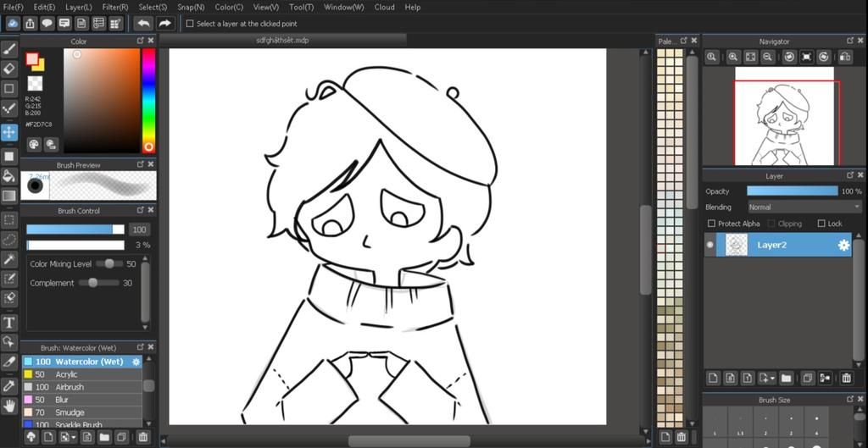This screenshot has width=868, height=448.
Task: Click the Navigator canvas thumbnail
Action: (x=784, y=116)
